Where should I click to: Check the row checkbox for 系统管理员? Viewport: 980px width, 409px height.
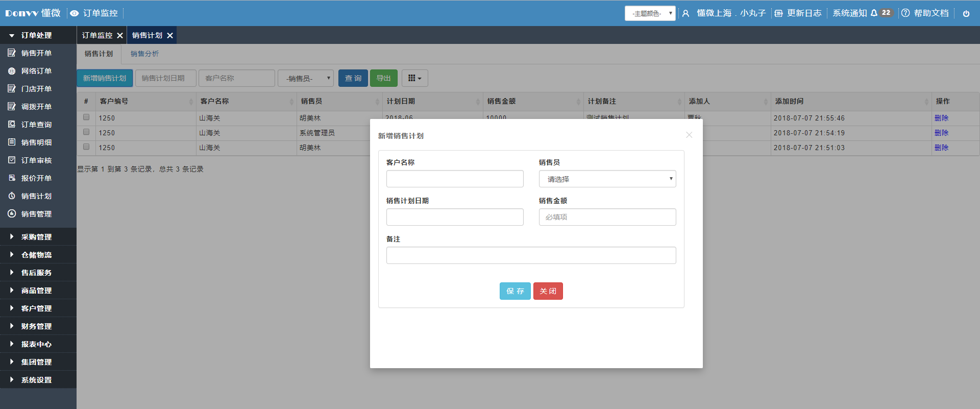86,132
